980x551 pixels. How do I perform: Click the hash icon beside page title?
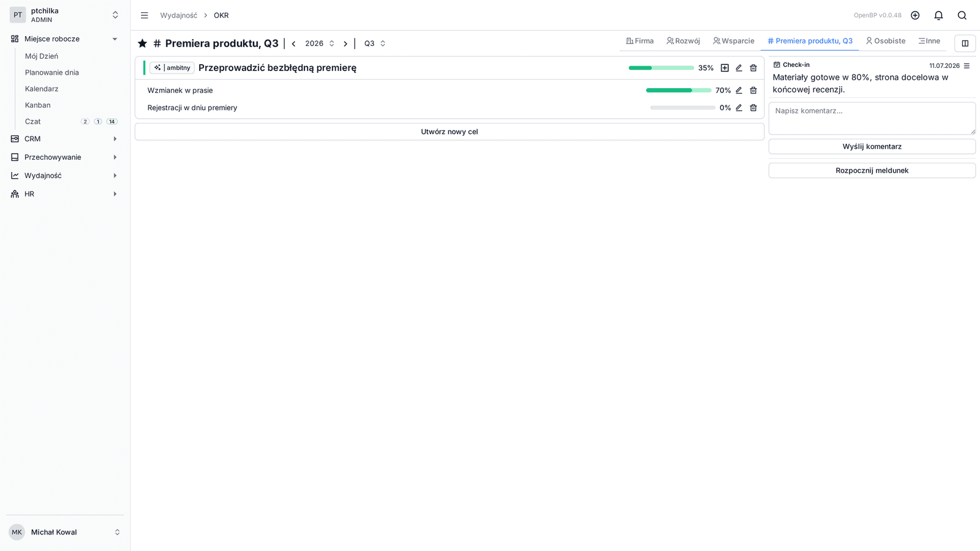click(157, 43)
